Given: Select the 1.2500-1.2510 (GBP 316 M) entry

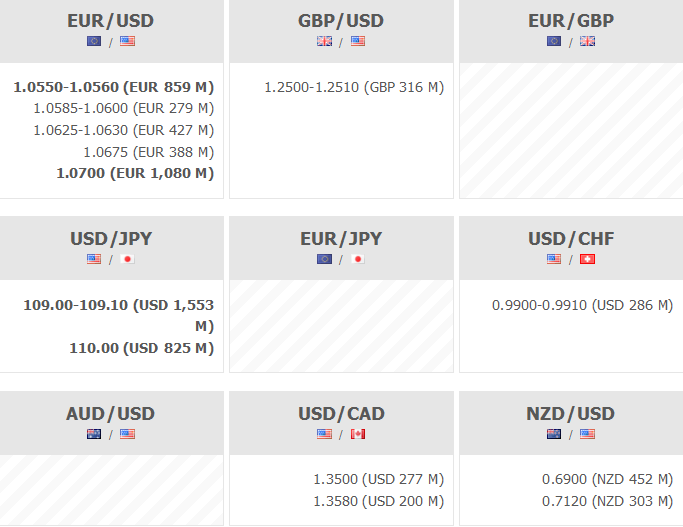Looking at the screenshot, I should 354,87.
